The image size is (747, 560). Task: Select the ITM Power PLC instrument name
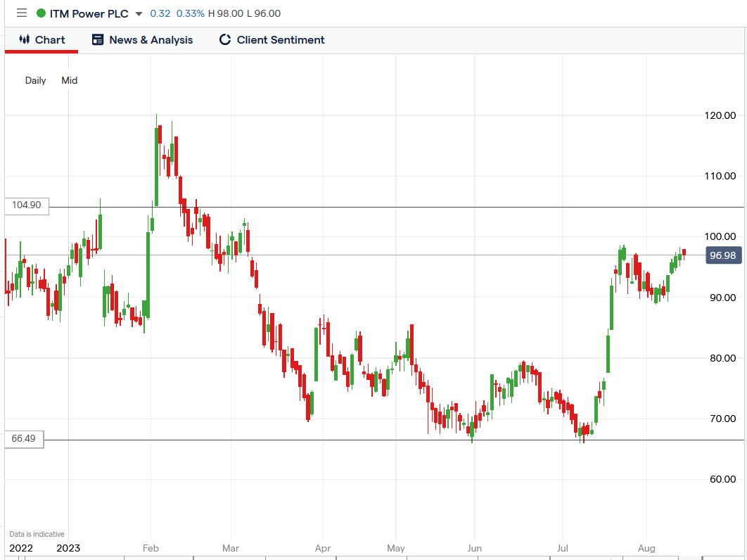tap(89, 14)
